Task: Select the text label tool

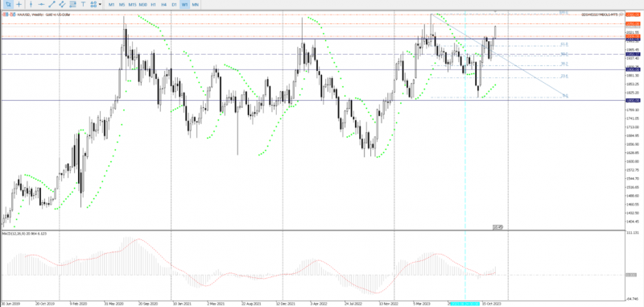Action: point(84,4)
